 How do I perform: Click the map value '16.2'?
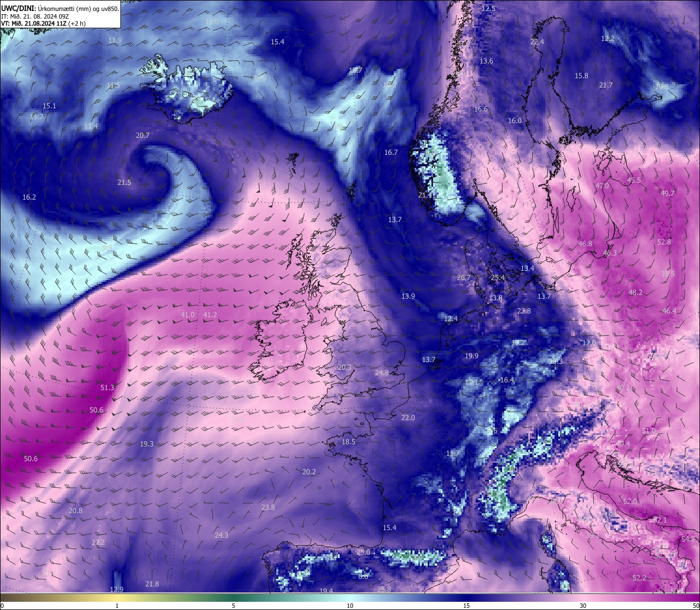[29, 197]
